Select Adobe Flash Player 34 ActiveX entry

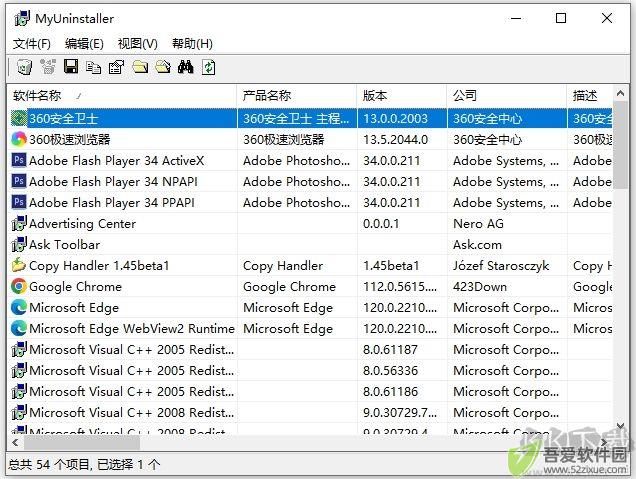[x=116, y=161]
